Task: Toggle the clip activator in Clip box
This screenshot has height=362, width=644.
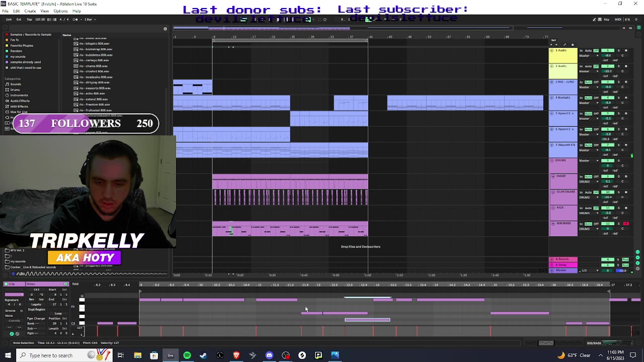Action: pos(6,285)
